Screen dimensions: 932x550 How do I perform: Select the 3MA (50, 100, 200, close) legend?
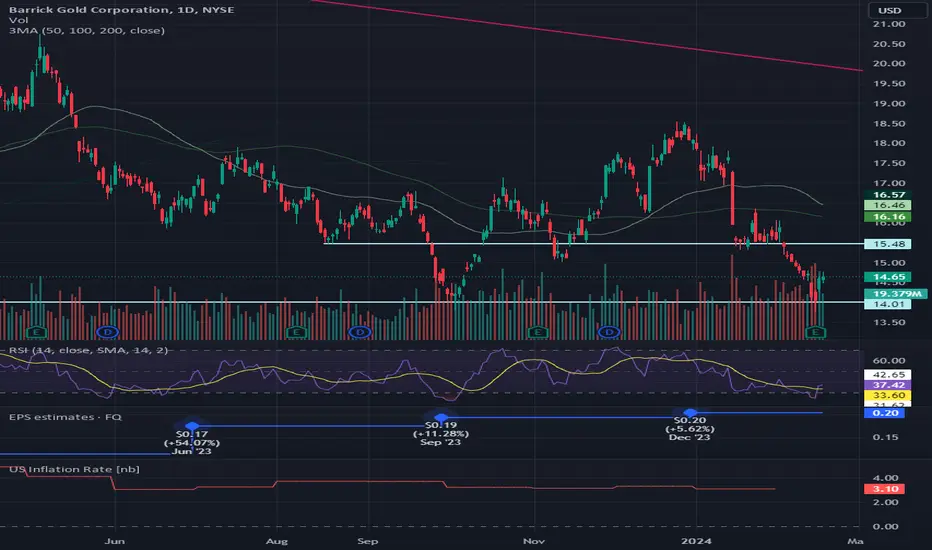tap(87, 30)
